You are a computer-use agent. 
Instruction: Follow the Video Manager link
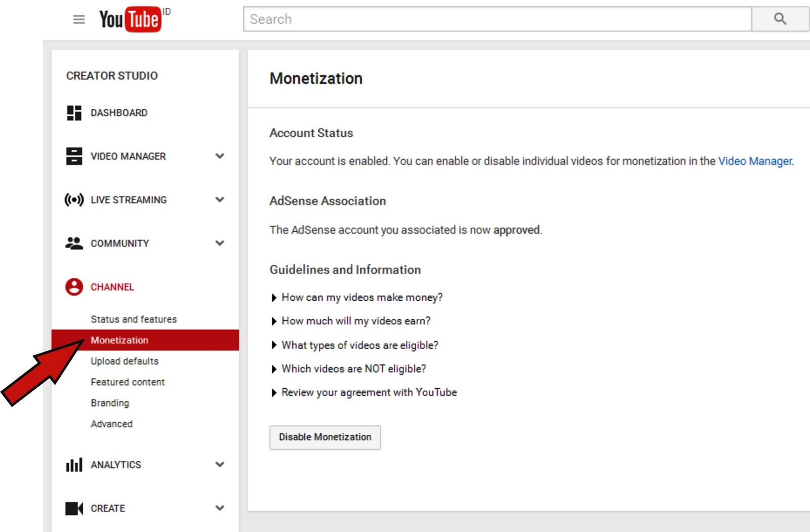pyautogui.click(x=755, y=161)
